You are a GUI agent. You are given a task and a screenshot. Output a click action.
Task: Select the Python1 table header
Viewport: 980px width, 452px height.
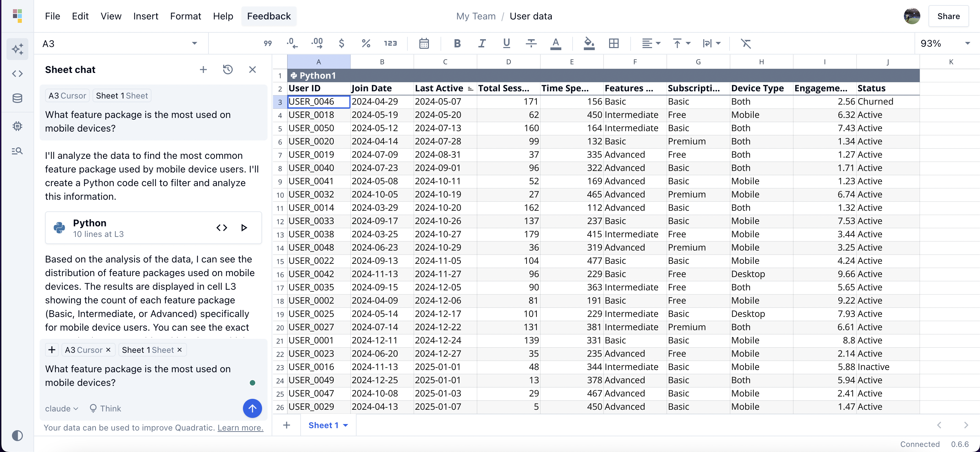pyautogui.click(x=603, y=75)
